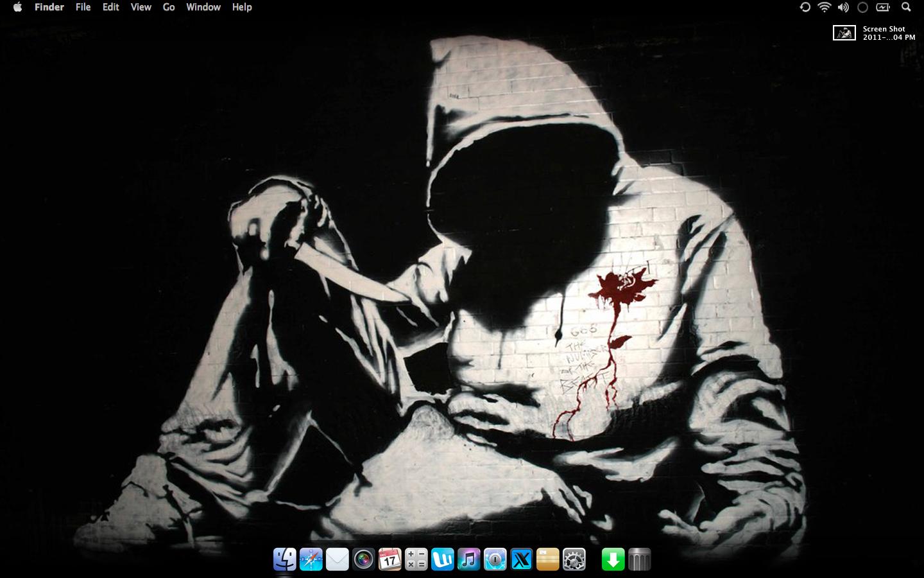Screen dimensions: 924x578
Task: Click the volume speaker icon
Action: [843, 7]
